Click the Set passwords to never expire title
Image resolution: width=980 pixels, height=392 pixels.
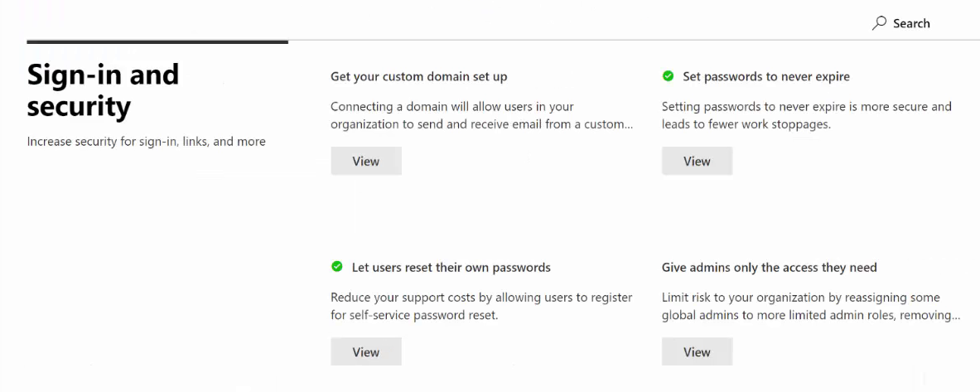click(x=765, y=77)
